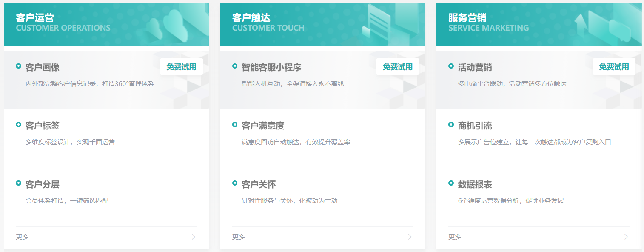Viewport: 644px width, 252px height.
Task: Click the 客户触达 header title
Action: pyautogui.click(x=251, y=17)
